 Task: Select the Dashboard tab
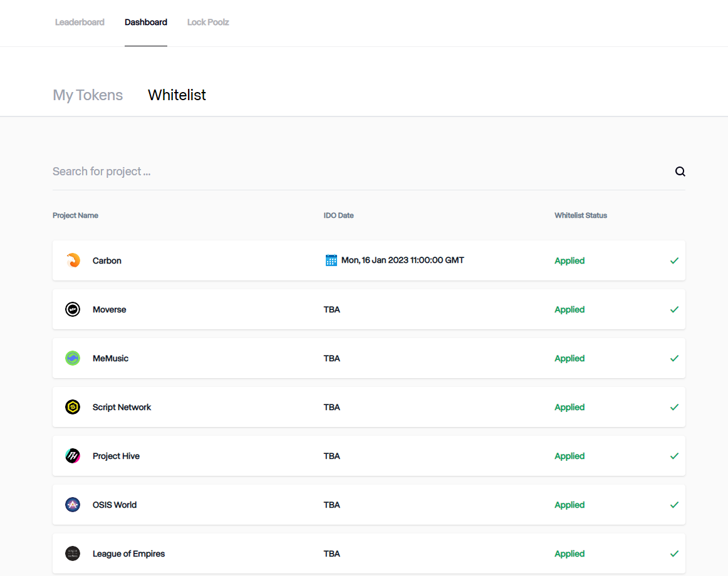[x=146, y=23]
